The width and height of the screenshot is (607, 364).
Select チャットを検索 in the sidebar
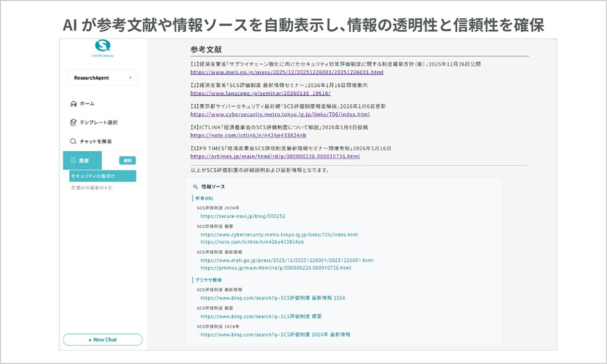(x=95, y=141)
